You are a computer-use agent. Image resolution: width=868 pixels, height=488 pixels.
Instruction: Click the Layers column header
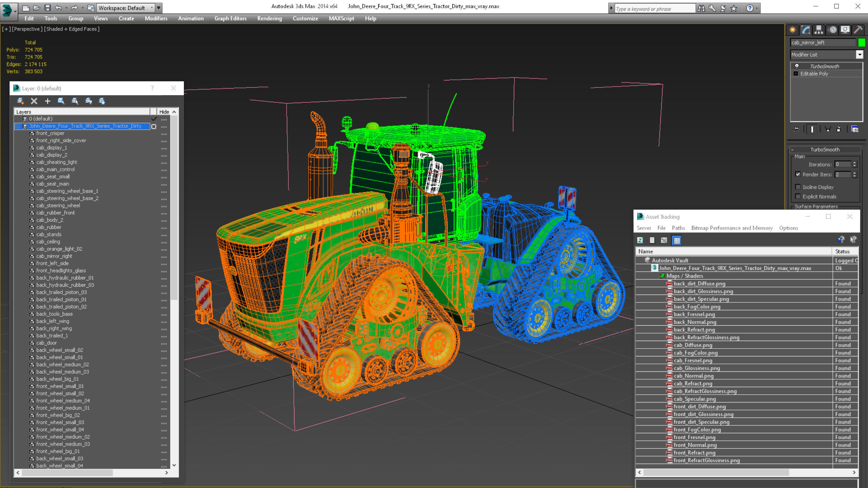pyautogui.click(x=82, y=112)
